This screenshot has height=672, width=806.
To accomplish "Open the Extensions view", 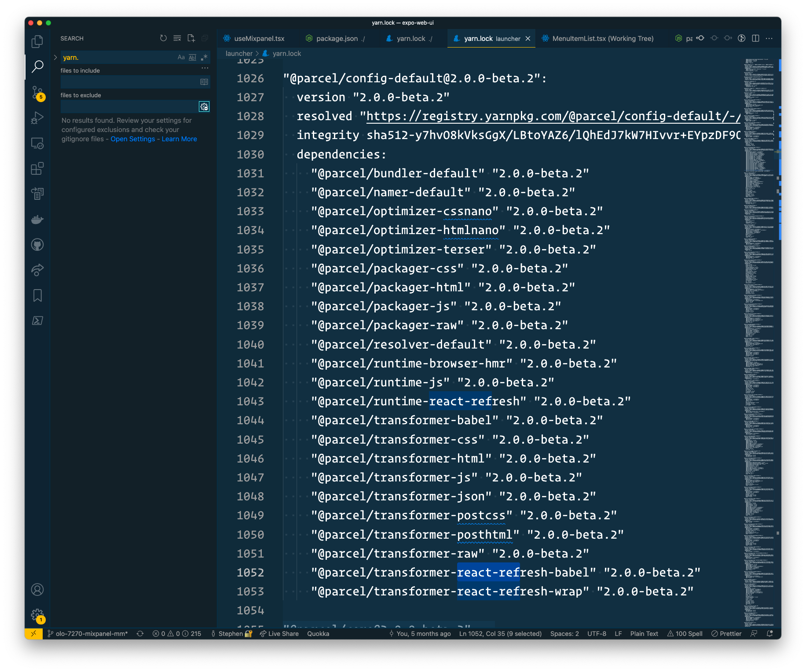I will [x=37, y=169].
